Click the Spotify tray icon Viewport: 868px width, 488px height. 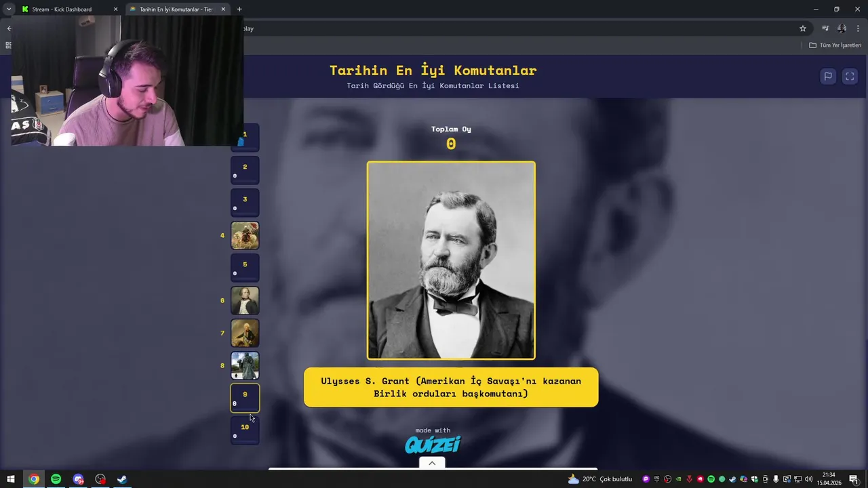pyautogui.click(x=711, y=479)
